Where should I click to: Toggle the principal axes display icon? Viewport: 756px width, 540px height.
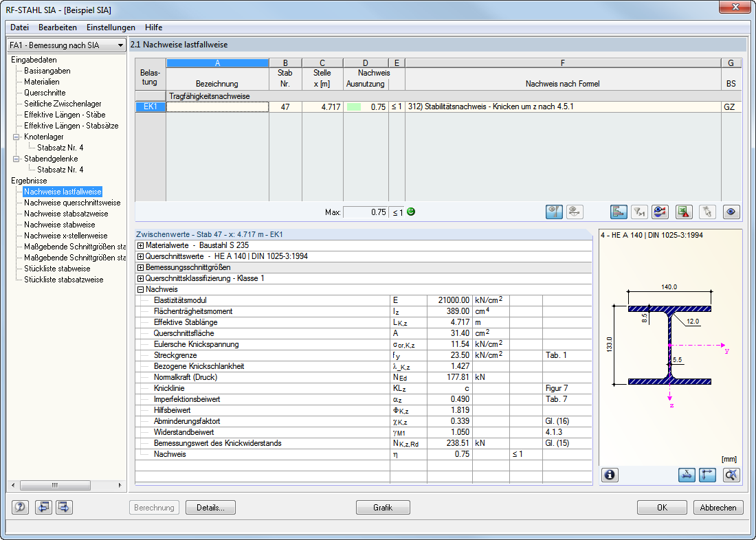pyautogui.click(x=707, y=475)
